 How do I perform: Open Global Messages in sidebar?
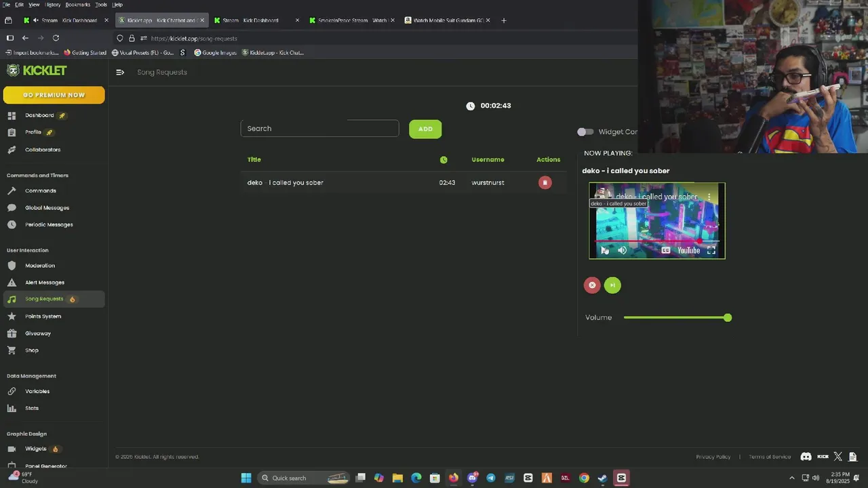click(x=47, y=207)
